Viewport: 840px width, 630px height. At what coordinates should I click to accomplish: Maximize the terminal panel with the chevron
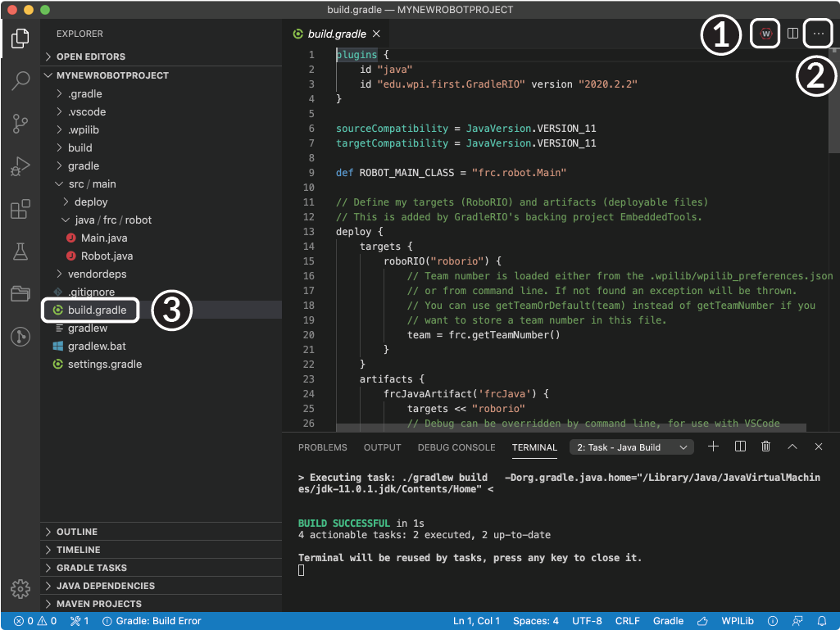click(x=791, y=446)
